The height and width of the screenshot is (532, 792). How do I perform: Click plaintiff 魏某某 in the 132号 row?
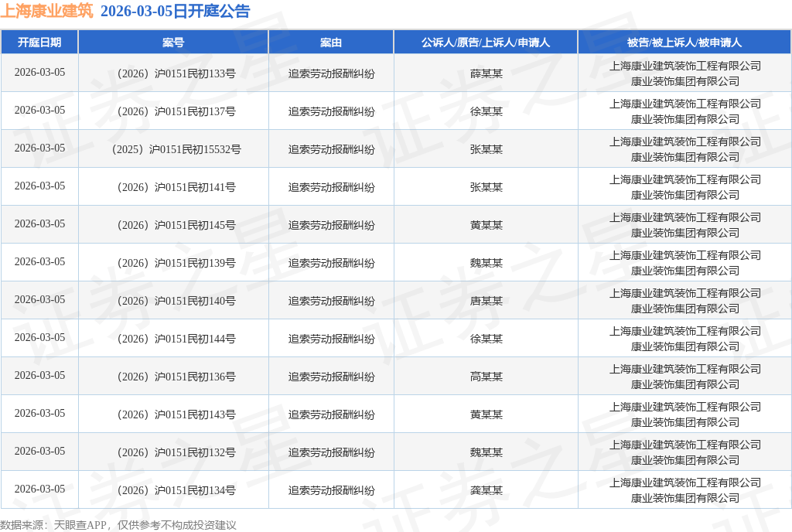tap(486, 452)
